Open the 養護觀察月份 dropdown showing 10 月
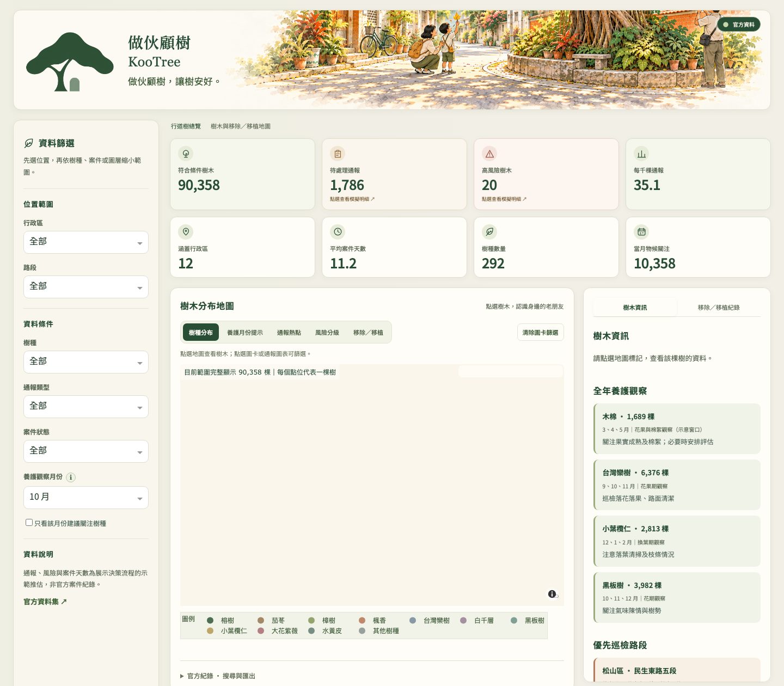Viewport: 784px width, 686px height. click(86, 497)
